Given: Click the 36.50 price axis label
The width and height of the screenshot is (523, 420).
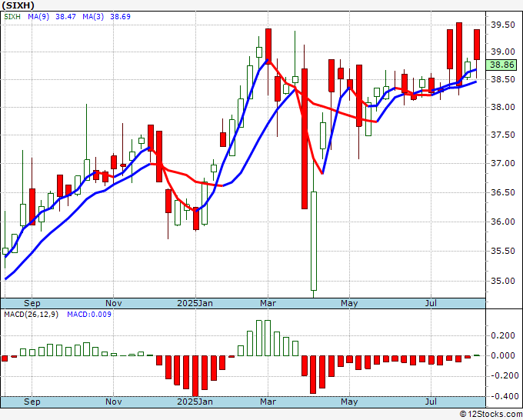Looking at the screenshot, I should 503,192.
